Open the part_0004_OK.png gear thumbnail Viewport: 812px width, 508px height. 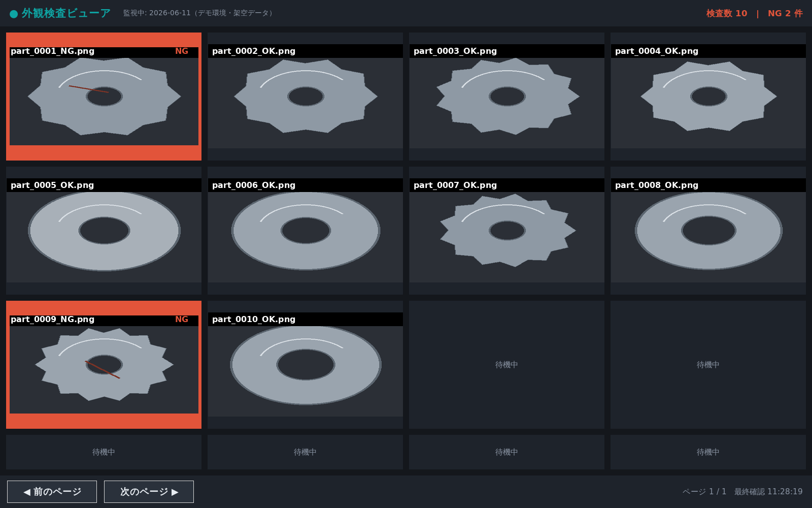[x=708, y=97]
